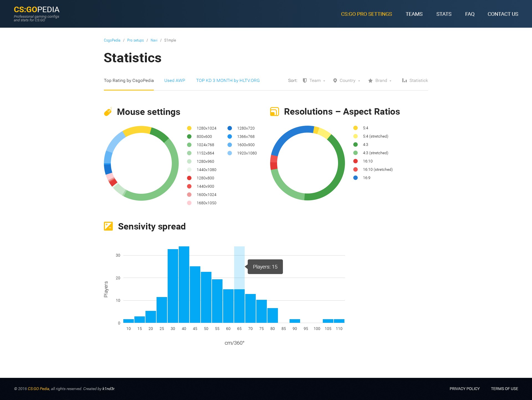Switch to the Used AWP tab
Viewport: 532px width, 400px height.
click(x=175, y=81)
